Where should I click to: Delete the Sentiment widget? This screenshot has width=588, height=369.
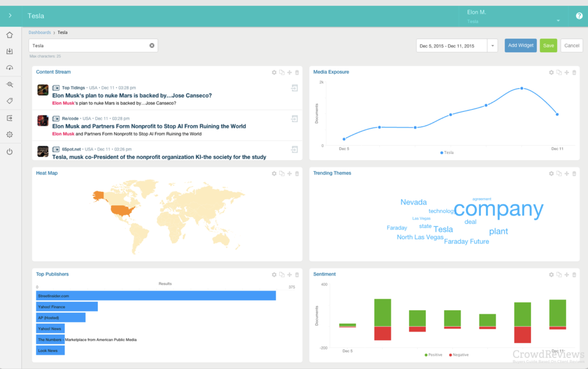(574, 275)
